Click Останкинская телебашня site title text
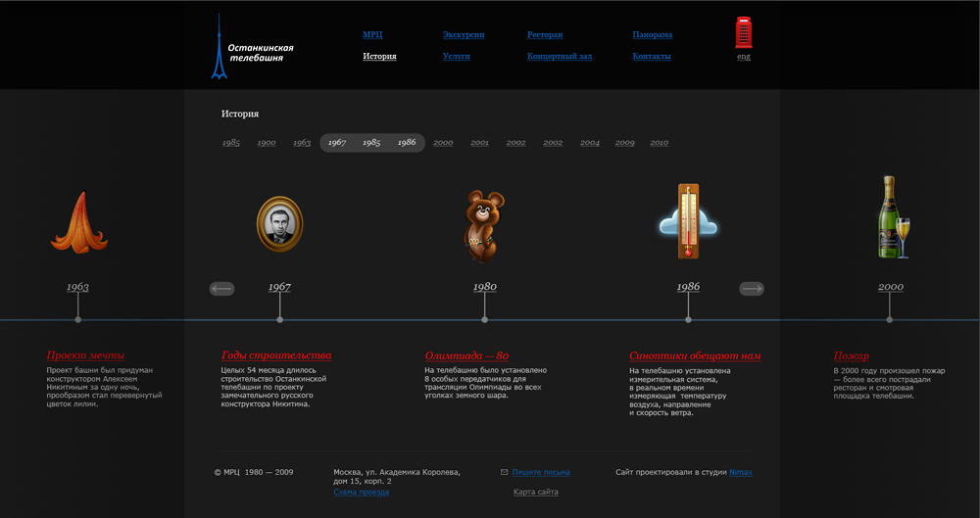980x518 pixels. click(260, 53)
